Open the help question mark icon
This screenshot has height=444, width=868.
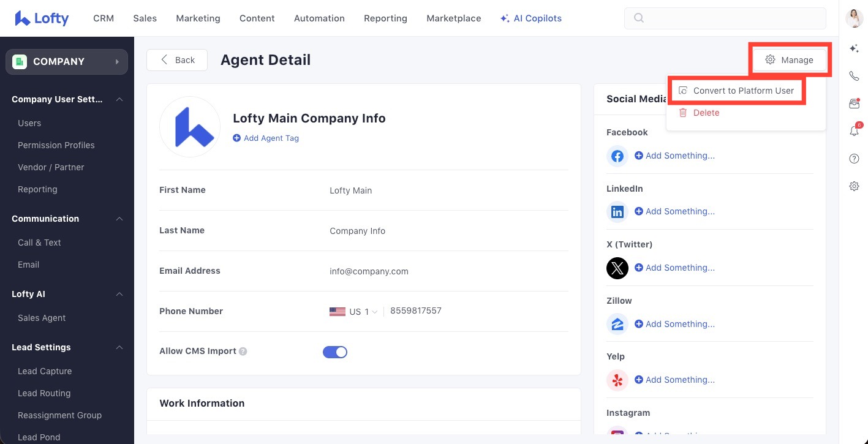pyautogui.click(x=854, y=159)
